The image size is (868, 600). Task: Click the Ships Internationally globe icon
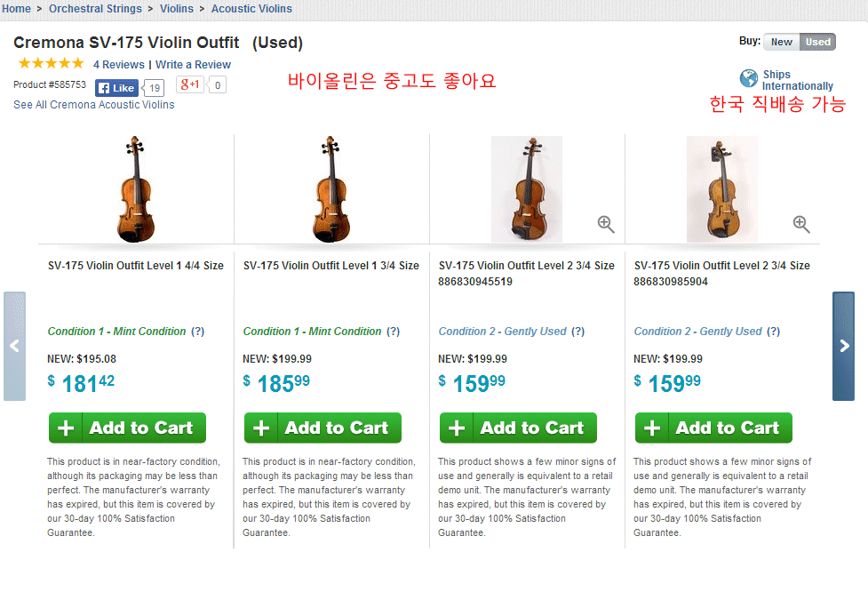[x=749, y=78]
